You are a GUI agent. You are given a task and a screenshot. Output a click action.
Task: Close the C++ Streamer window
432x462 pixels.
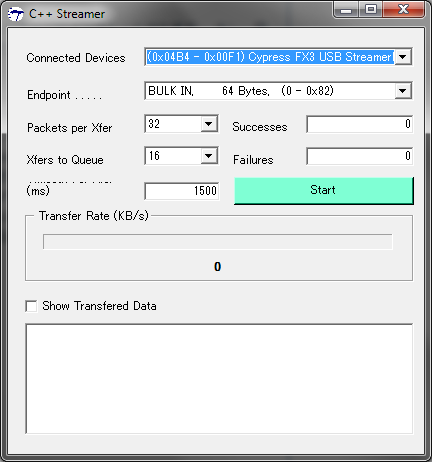(x=404, y=9)
